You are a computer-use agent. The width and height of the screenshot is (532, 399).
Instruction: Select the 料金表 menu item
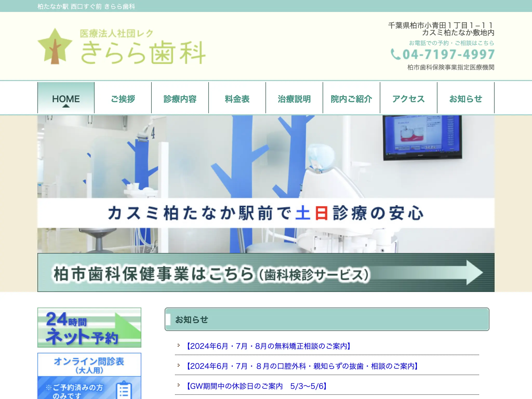[x=237, y=99]
